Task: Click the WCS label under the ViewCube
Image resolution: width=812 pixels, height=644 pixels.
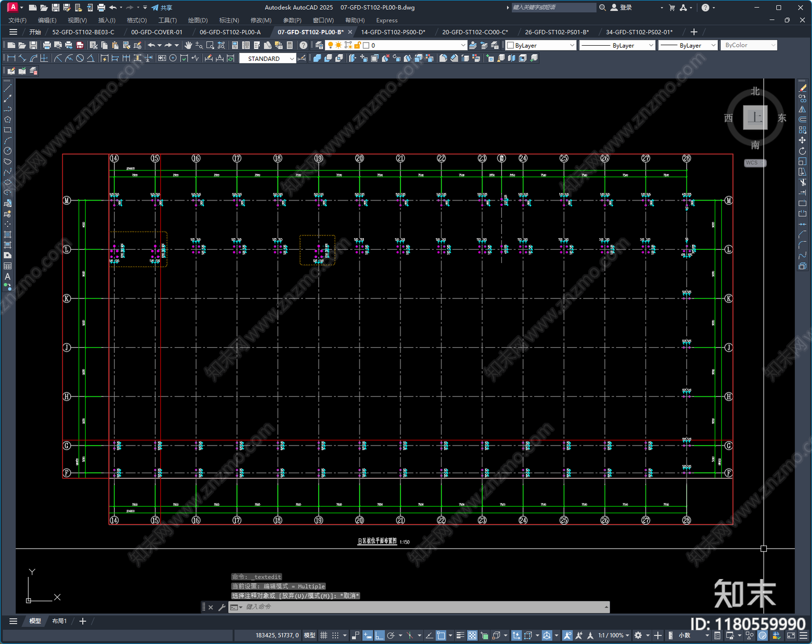Action: pos(755,163)
